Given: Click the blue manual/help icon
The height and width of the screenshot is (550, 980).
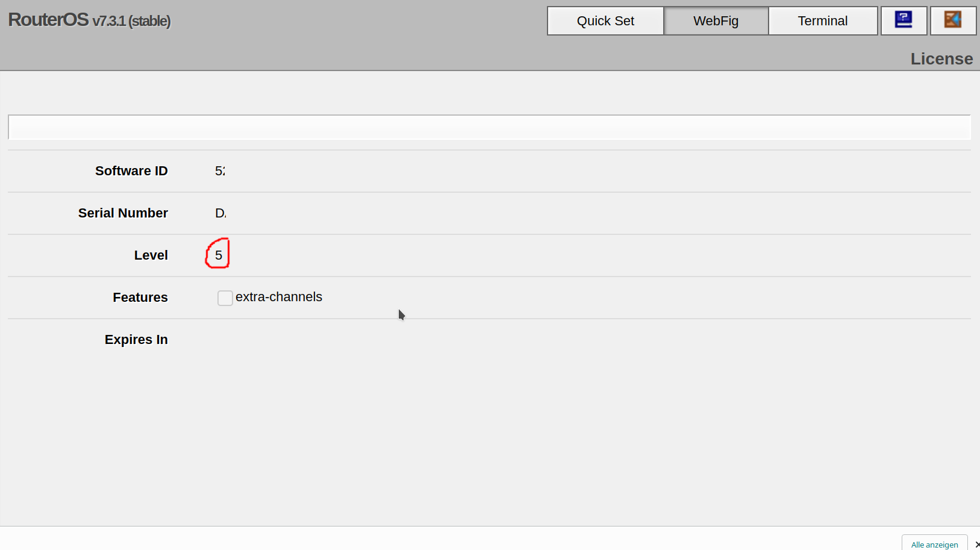Looking at the screenshot, I should (x=904, y=20).
